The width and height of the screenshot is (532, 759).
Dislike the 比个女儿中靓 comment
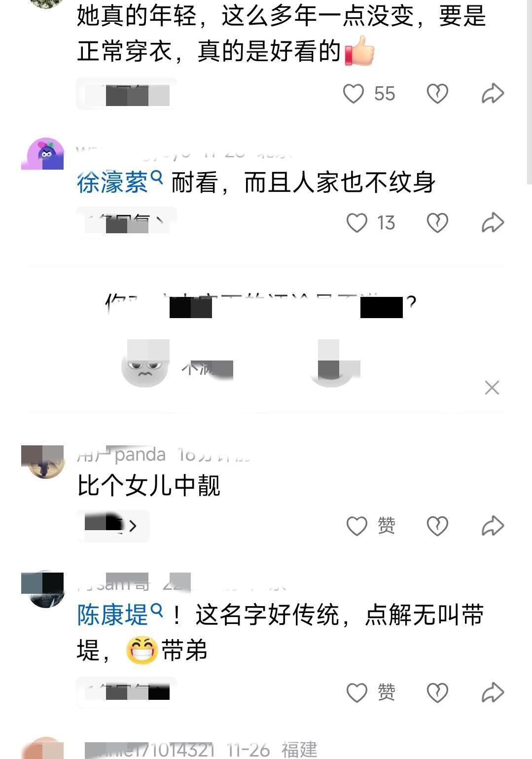[x=437, y=526]
